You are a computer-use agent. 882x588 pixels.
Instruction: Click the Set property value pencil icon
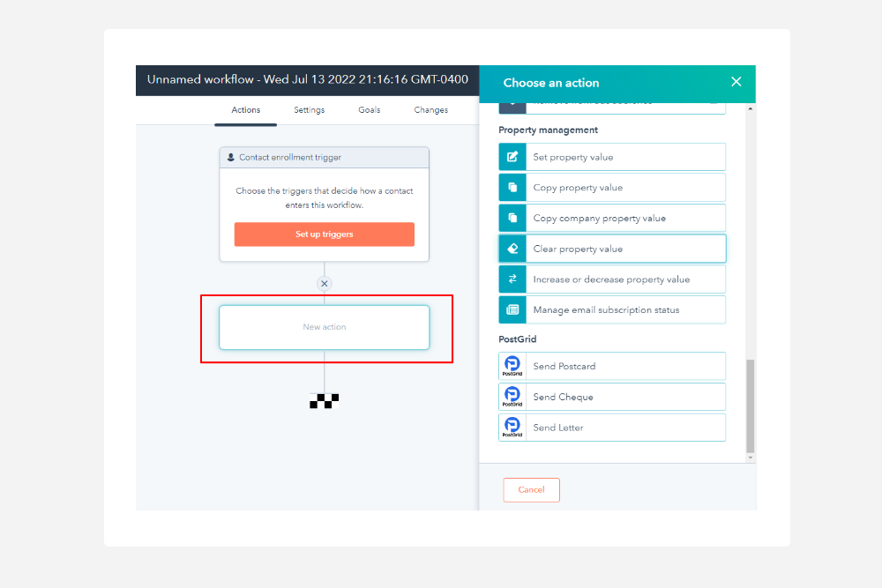coord(512,157)
